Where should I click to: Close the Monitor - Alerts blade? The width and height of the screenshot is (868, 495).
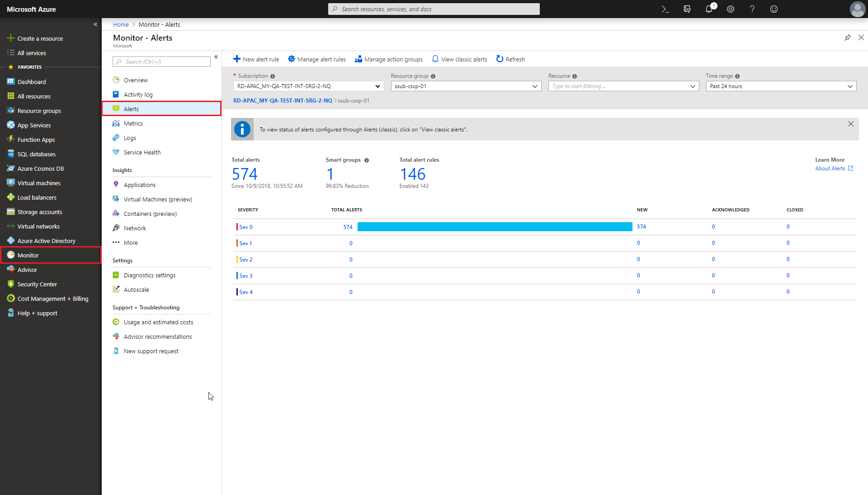pos(861,37)
